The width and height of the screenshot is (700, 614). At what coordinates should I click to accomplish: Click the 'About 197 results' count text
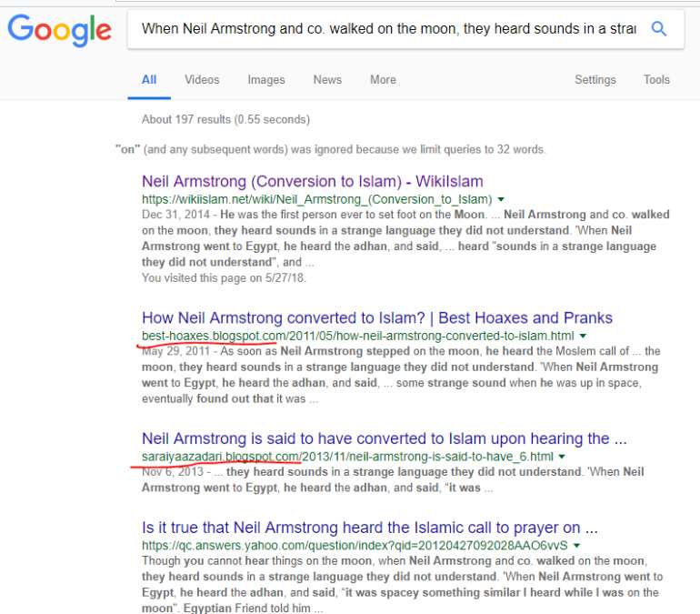click(x=225, y=120)
